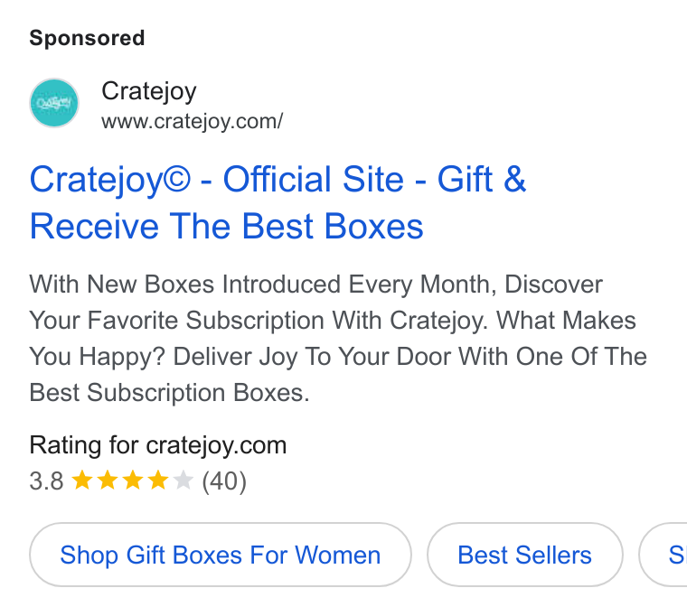Open the (40) review count
Screen dimensions: 687x616
(x=224, y=481)
